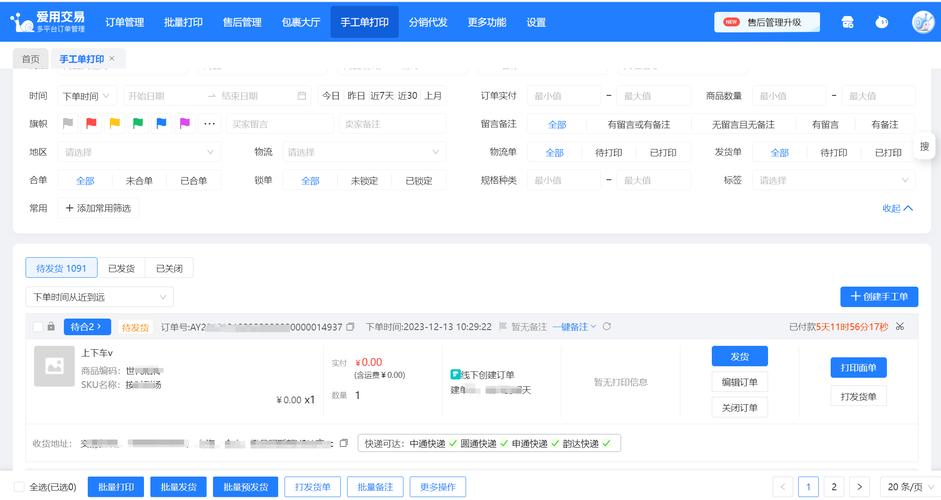Open the 标签 dropdown

click(x=834, y=180)
